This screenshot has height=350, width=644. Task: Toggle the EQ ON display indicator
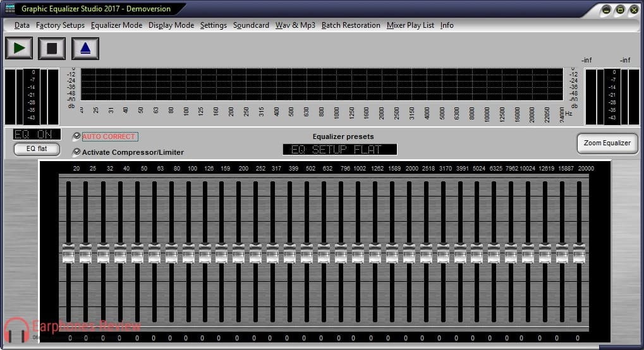point(37,134)
